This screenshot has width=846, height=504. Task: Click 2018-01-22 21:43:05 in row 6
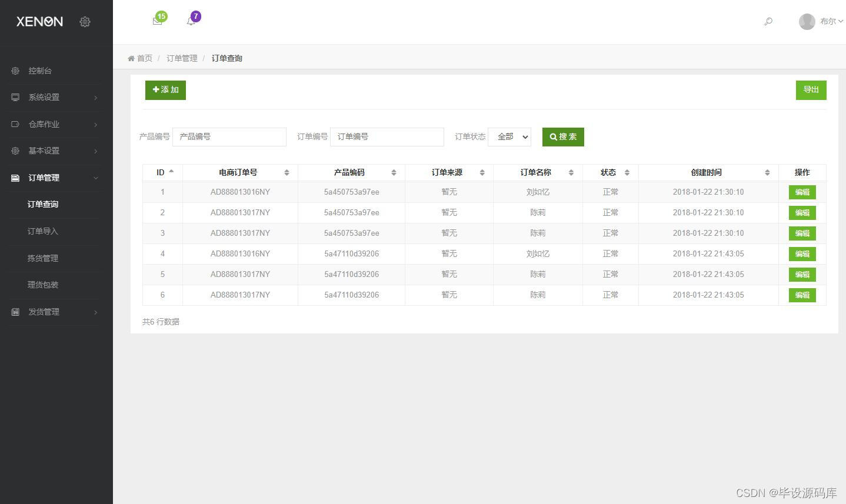click(708, 295)
